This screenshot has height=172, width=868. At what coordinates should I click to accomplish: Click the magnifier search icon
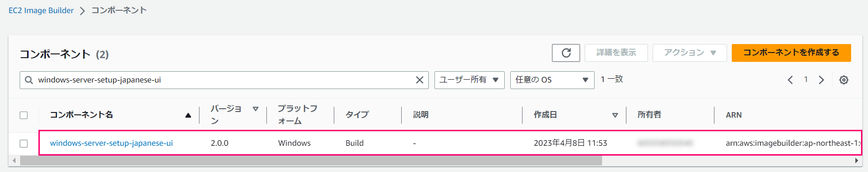(x=29, y=80)
